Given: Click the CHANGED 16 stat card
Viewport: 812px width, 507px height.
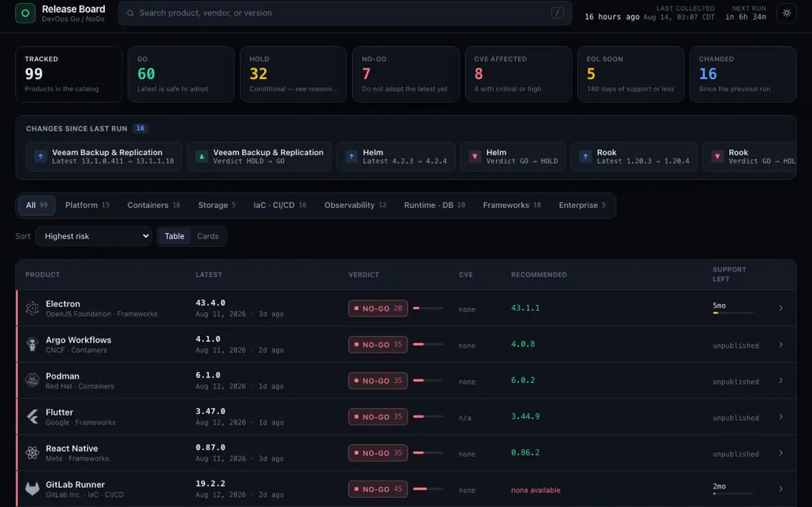Looking at the screenshot, I should (x=743, y=74).
